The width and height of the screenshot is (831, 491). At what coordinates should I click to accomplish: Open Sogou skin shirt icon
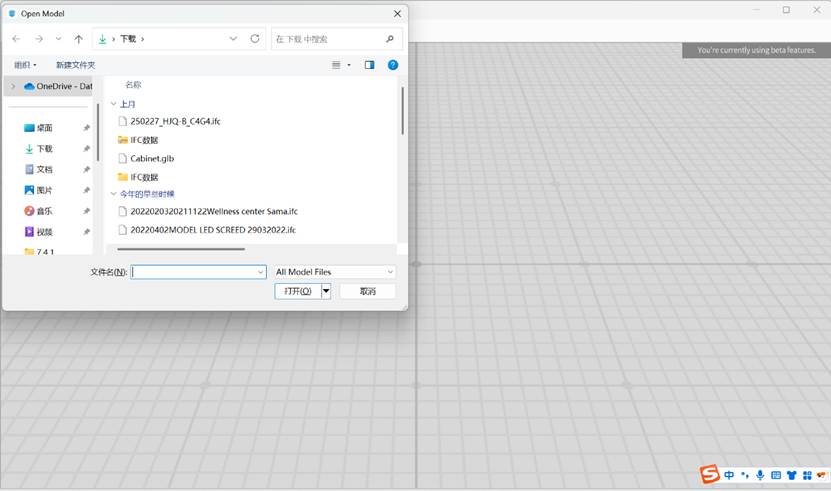[792, 475]
